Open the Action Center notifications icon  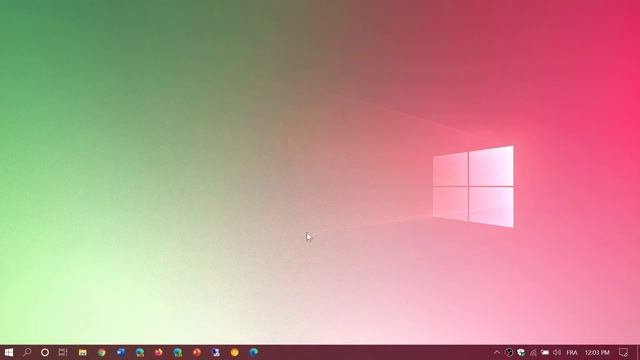click(623, 352)
